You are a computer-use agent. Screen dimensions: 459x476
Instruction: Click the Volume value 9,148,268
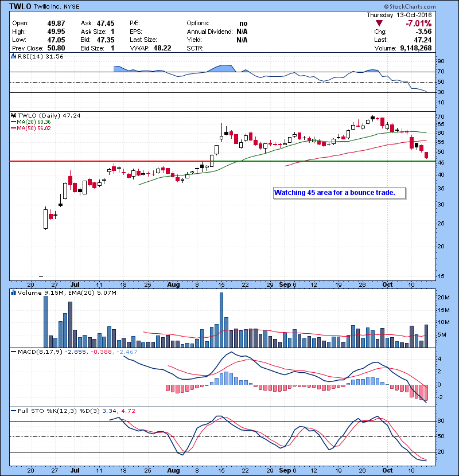(x=416, y=48)
